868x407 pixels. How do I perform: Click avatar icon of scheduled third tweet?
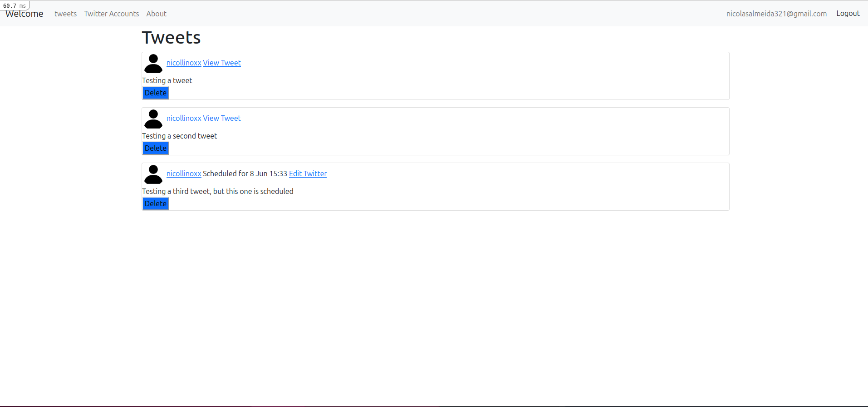(153, 174)
